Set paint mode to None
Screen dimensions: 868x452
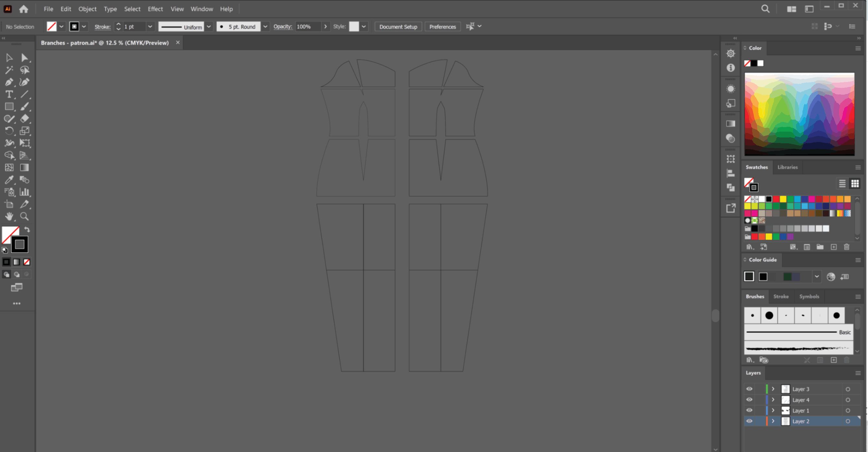[27, 262]
